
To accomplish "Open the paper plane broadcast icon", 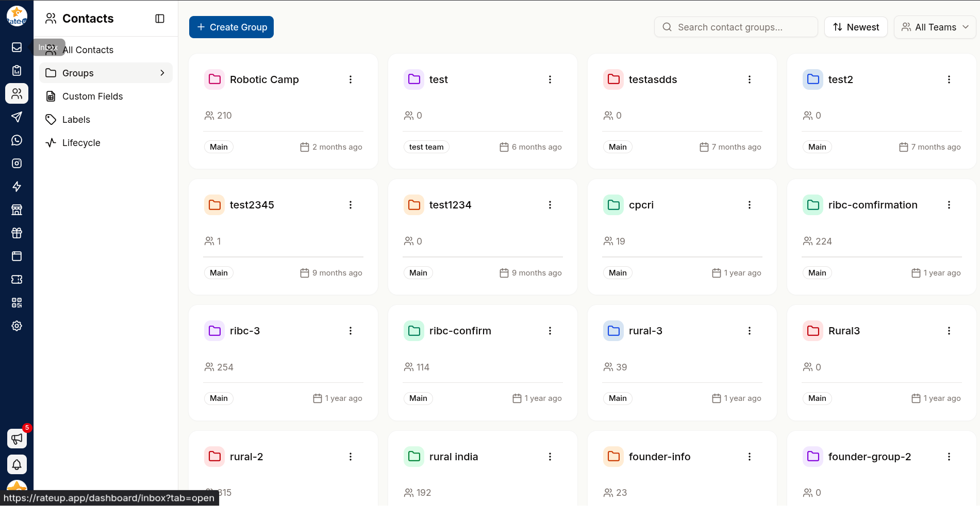I will pyautogui.click(x=16, y=117).
